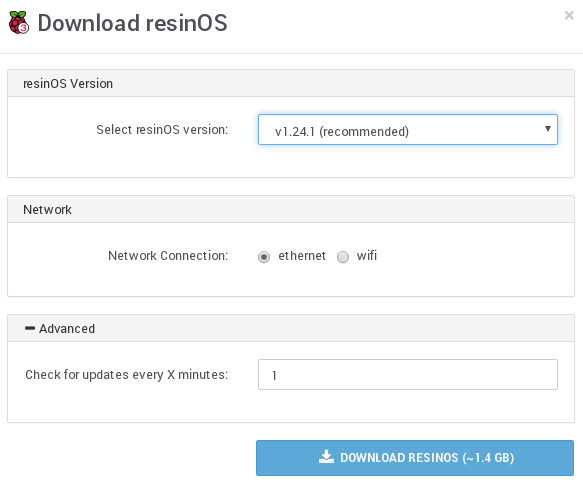
Task: Click the Download resinOS title text
Action: point(132,23)
